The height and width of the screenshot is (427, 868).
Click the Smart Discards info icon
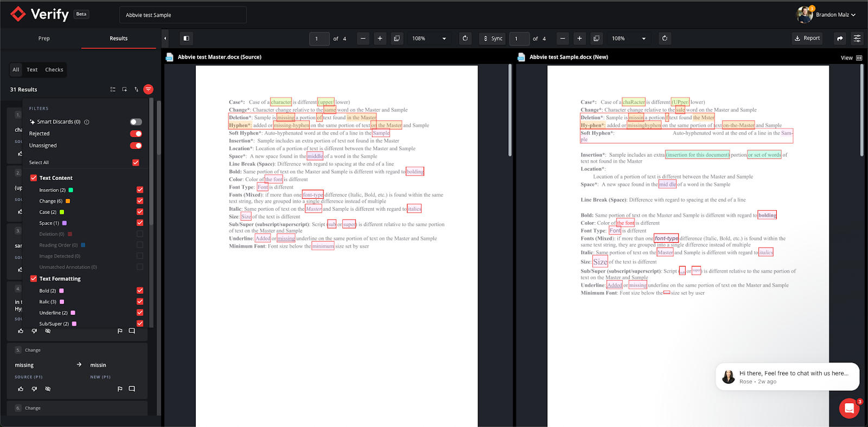click(x=87, y=122)
